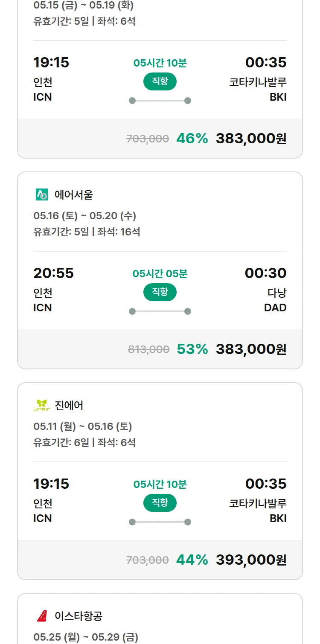320x644 pixels.
Task: Click the 다낭 DAD arrival destination
Action: pyautogui.click(x=275, y=300)
